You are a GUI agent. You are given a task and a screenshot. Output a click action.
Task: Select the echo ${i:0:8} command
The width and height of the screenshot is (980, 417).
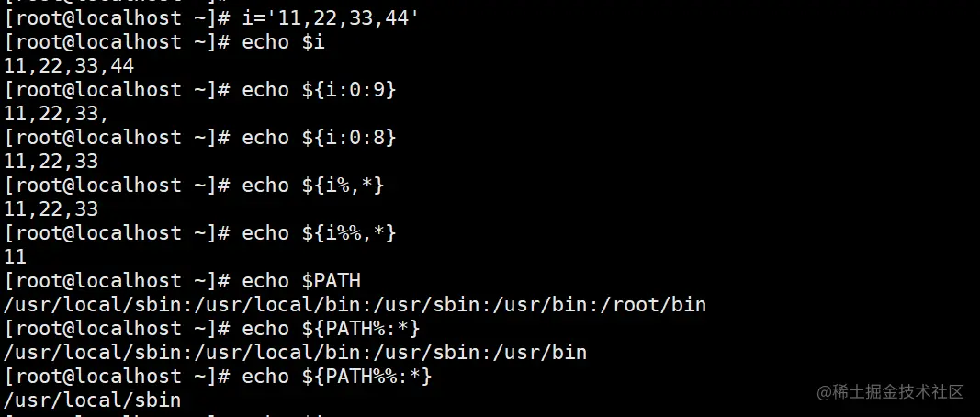319,137
